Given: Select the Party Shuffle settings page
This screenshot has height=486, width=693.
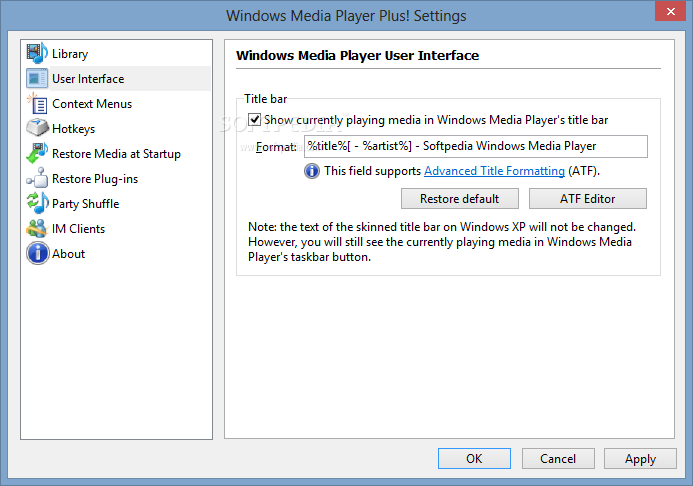Looking at the screenshot, I should [85, 204].
